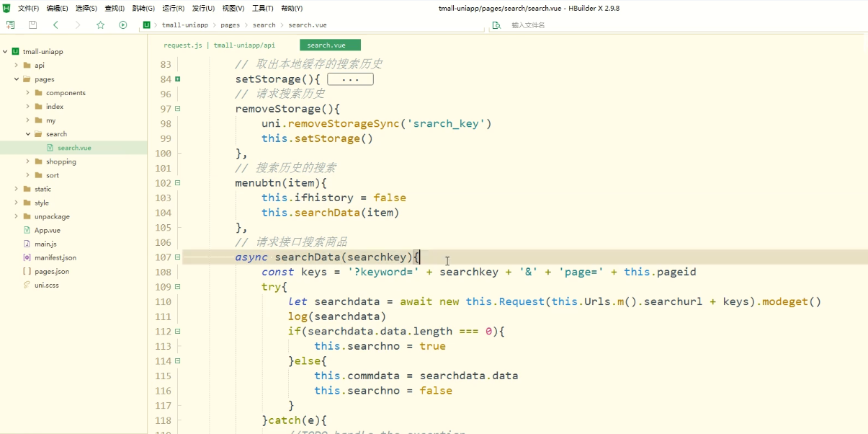The width and height of the screenshot is (868, 434).
Task: Open the 发行(U) menu
Action: [x=203, y=8]
